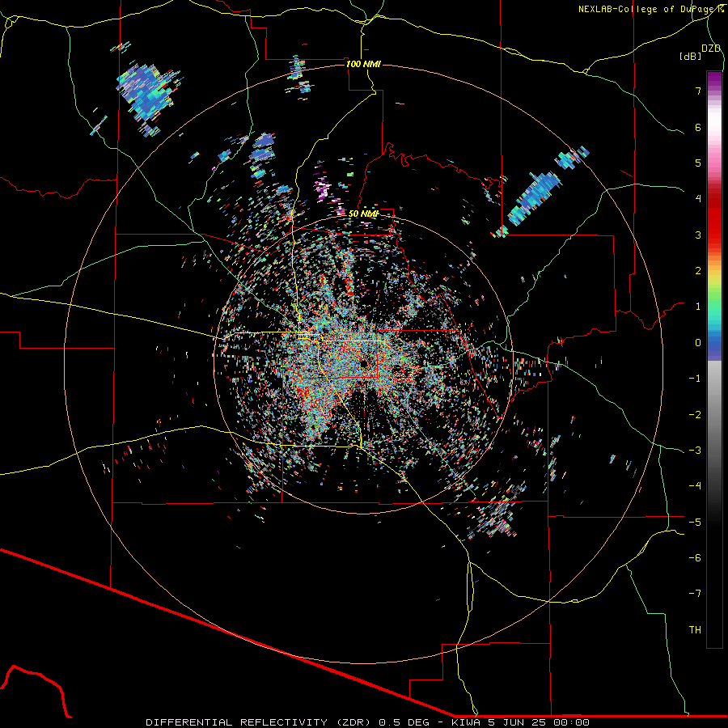Click the -1 value on the color scale
The width and height of the screenshot is (728, 728).
(695, 379)
